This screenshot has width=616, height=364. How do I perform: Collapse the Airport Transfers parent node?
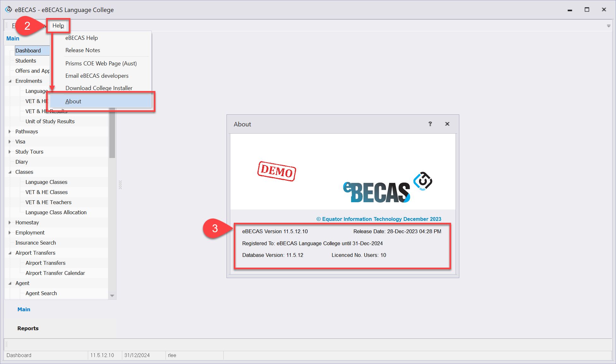click(9, 253)
